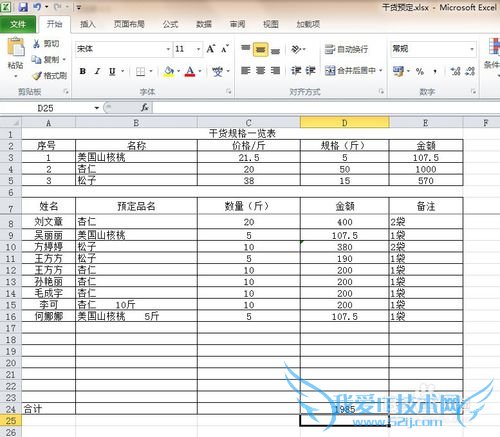Image resolution: width=500 pixels, height=437 pixels.
Task: Switch to the 页面布局 tab
Action: point(129,24)
